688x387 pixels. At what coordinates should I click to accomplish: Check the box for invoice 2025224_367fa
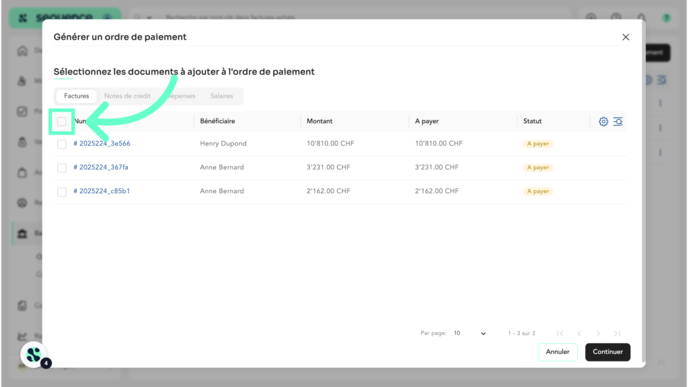click(61, 168)
